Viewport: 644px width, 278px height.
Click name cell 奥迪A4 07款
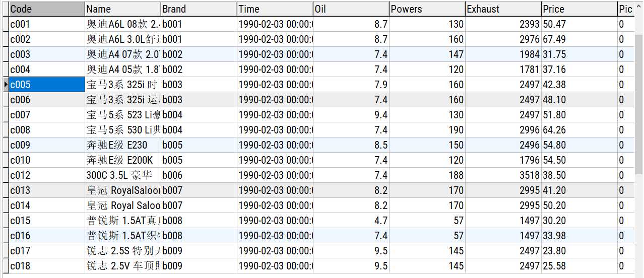[123, 54]
